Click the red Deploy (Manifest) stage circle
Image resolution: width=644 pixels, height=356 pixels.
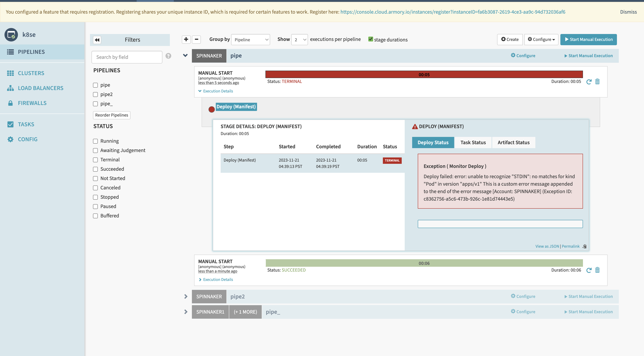(211, 109)
